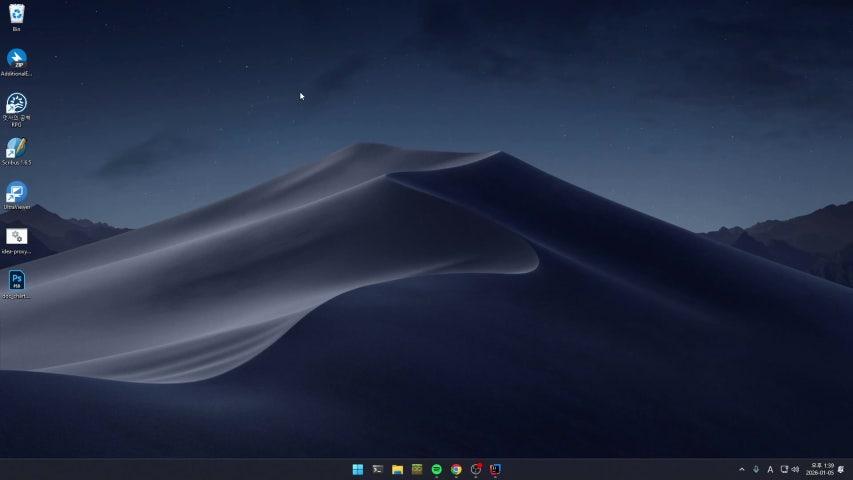853x480 pixels.
Task: Select the UltraViewer desktop shortcut
Action: point(17,196)
